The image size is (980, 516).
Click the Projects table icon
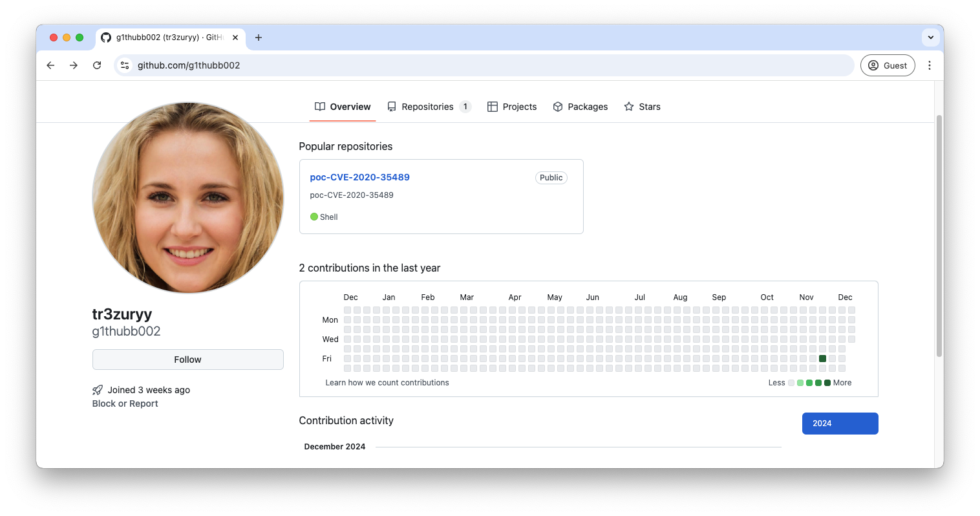coord(492,106)
